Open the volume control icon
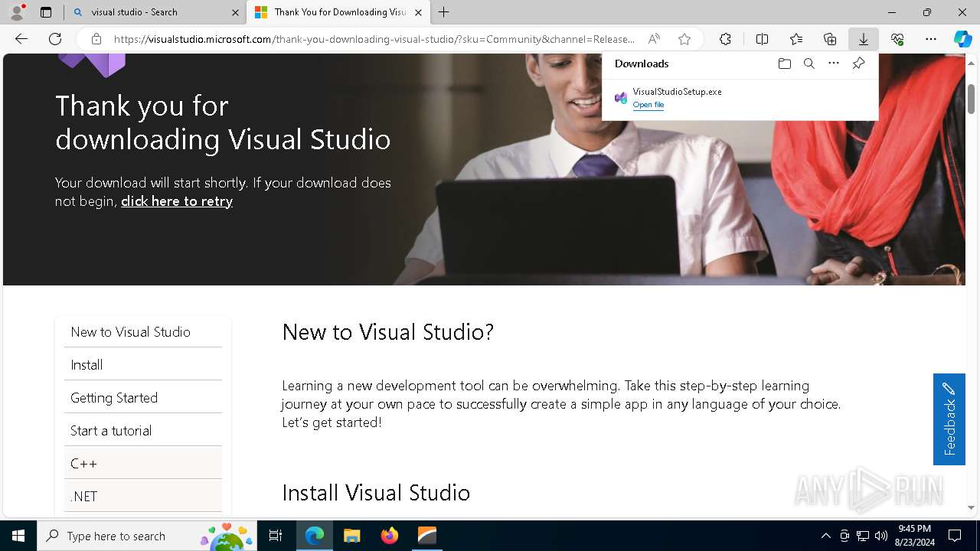Image resolution: width=980 pixels, height=551 pixels. coord(880,536)
